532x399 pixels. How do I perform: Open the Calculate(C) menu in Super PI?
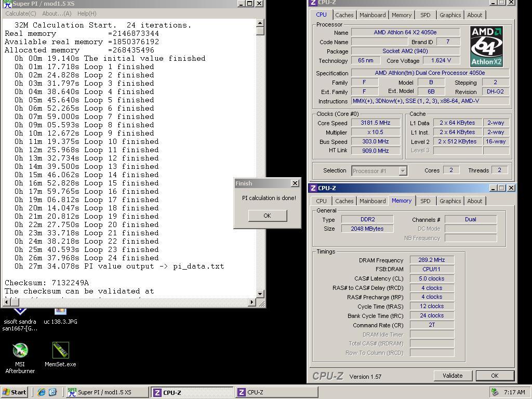(21, 14)
